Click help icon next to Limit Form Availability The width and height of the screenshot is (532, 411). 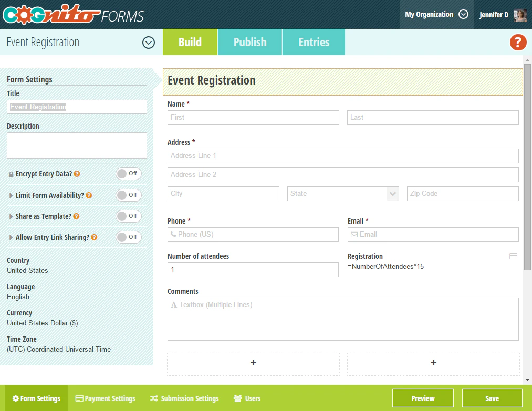[x=89, y=195]
